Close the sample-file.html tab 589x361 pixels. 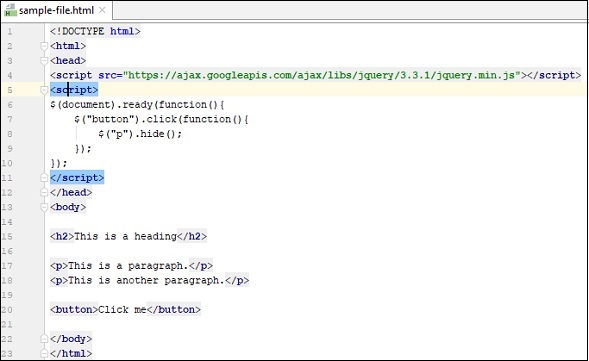pyautogui.click(x=102, y=10)
